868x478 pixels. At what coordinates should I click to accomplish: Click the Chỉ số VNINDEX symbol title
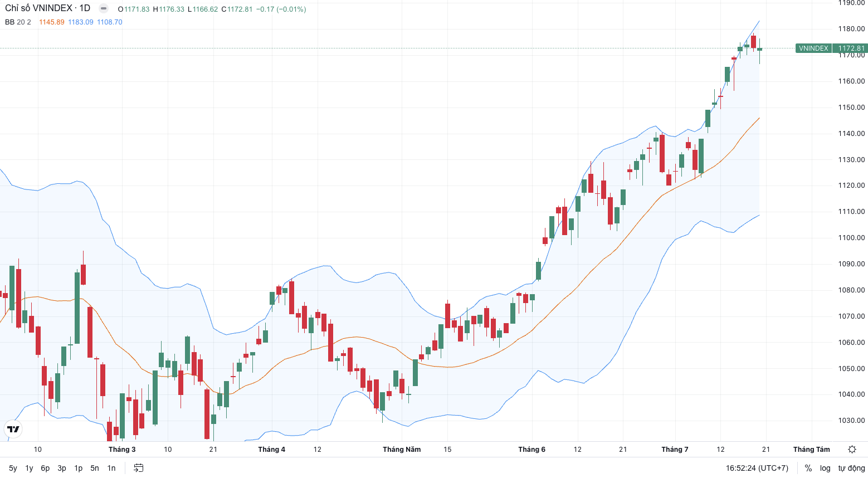47,8
